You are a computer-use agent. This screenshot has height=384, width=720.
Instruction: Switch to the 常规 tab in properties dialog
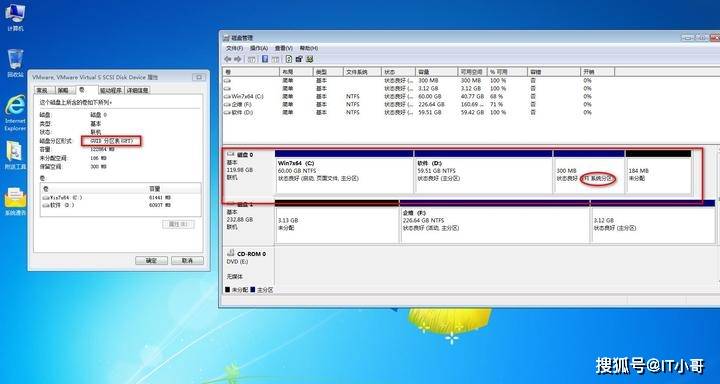click(x=42, y=90)
